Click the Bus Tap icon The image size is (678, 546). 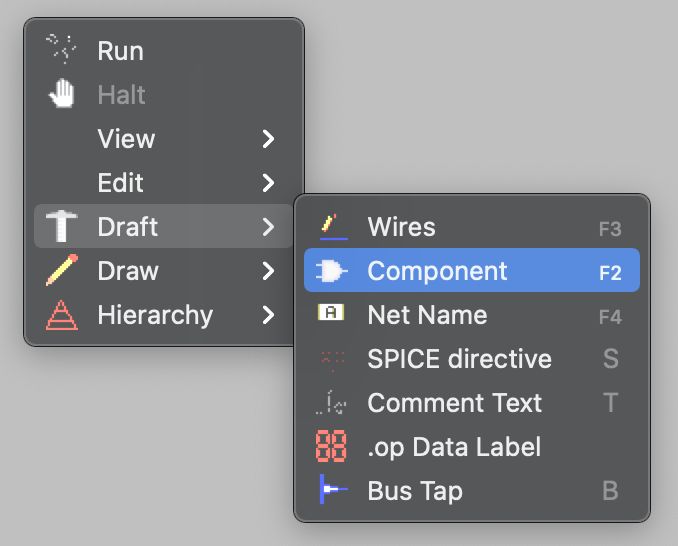[x=331, y=491]
